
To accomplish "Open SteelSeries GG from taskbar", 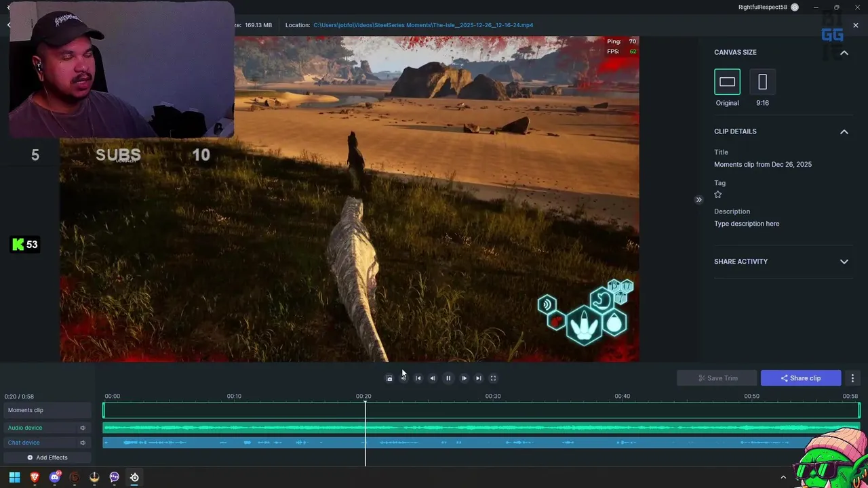I will click(134, 477).
